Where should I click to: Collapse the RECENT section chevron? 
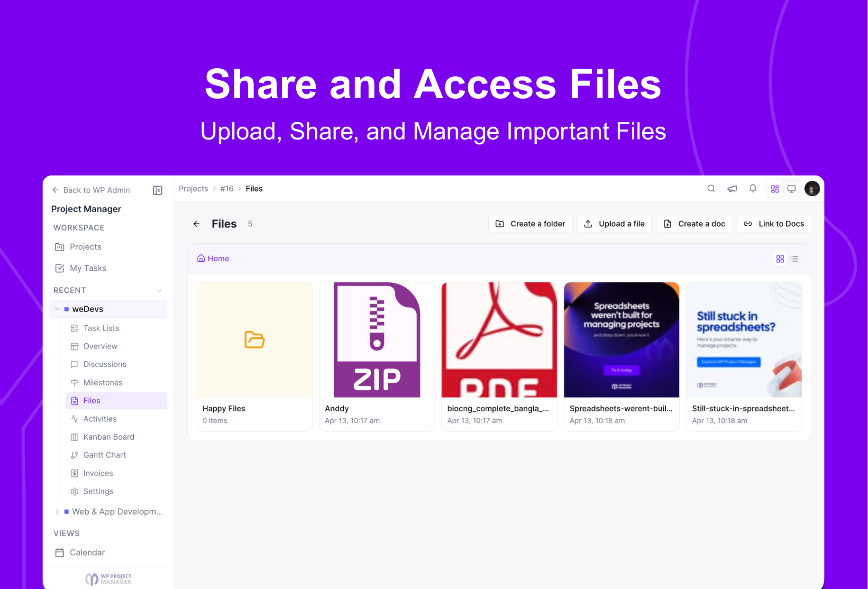[159, 290]
